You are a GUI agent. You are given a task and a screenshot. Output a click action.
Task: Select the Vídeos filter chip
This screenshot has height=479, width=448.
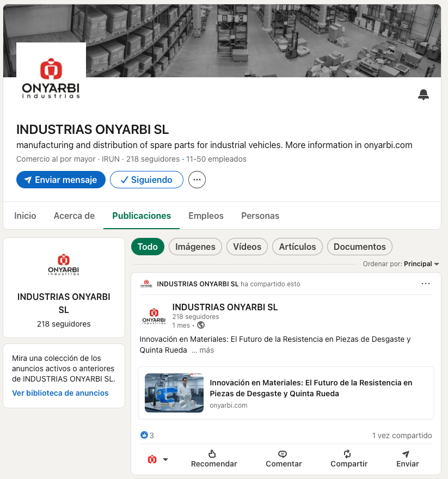tap(247, 247)
